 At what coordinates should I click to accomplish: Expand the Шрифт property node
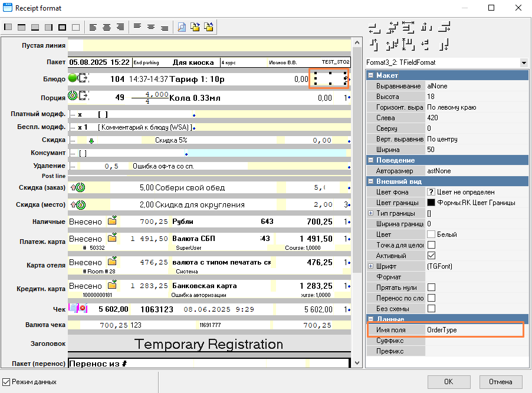click(370, 266)
